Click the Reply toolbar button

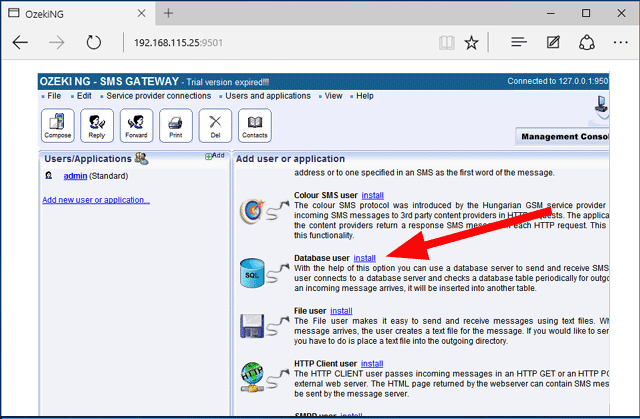click(97, 125)
